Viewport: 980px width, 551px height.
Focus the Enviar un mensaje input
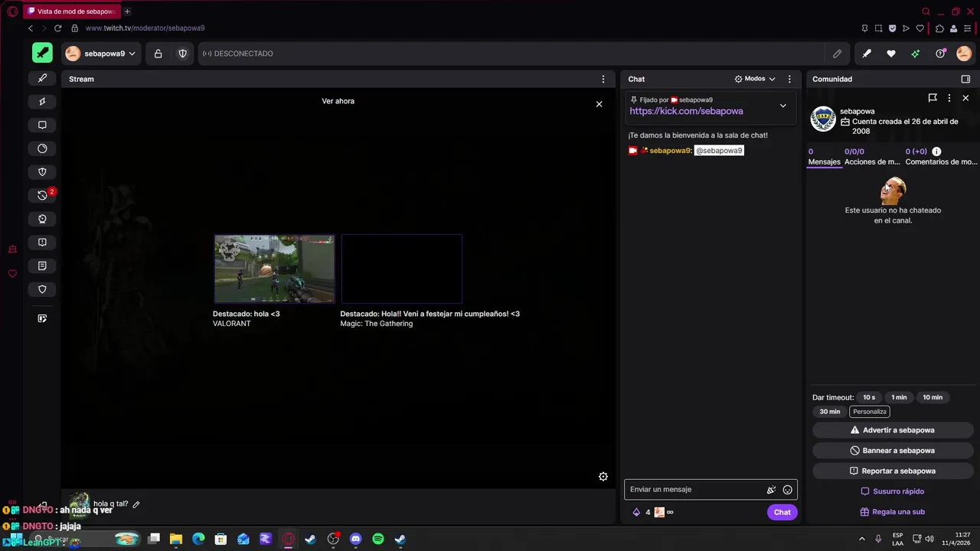[695, 490]
